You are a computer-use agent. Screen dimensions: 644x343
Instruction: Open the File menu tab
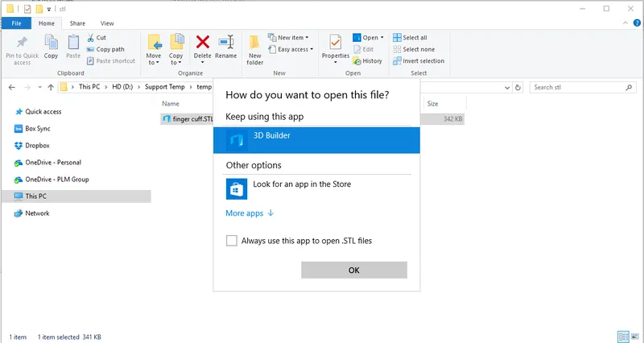click(16, 23)
